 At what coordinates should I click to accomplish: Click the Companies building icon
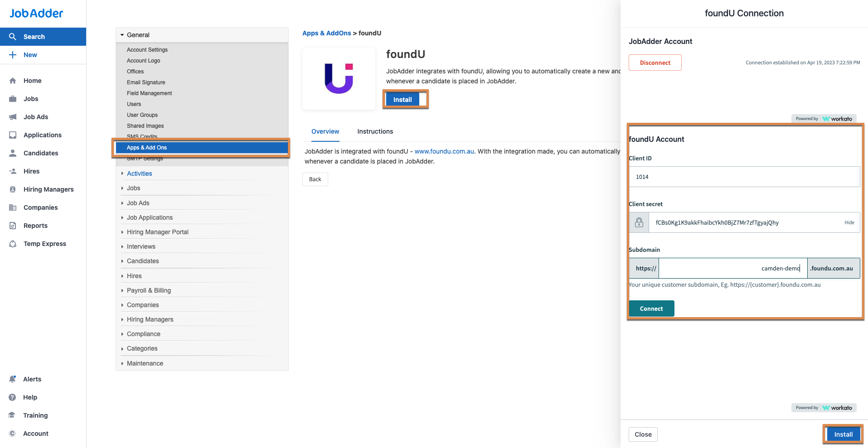tap(13, 207)
